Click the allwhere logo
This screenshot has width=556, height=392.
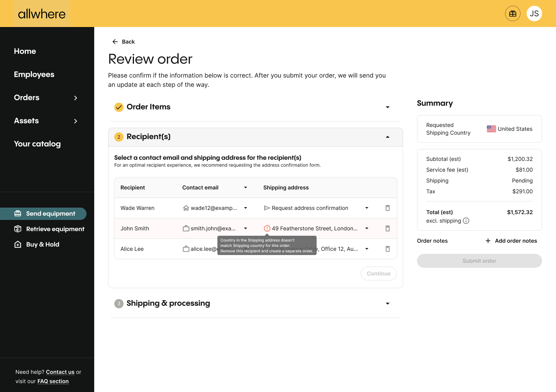click(x=42, y=14)
